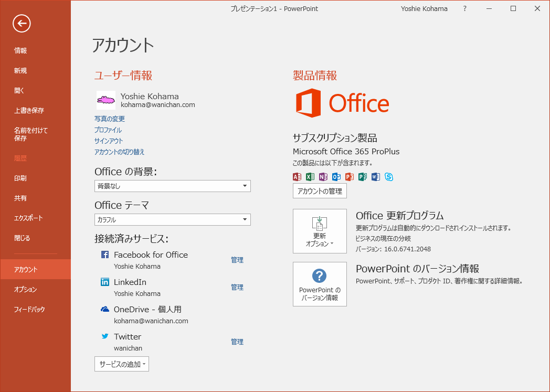Click 管理 link for LinkedIn
Viewport: 550px width, 392px height.
pyautogui.click(x=237, y=287)
